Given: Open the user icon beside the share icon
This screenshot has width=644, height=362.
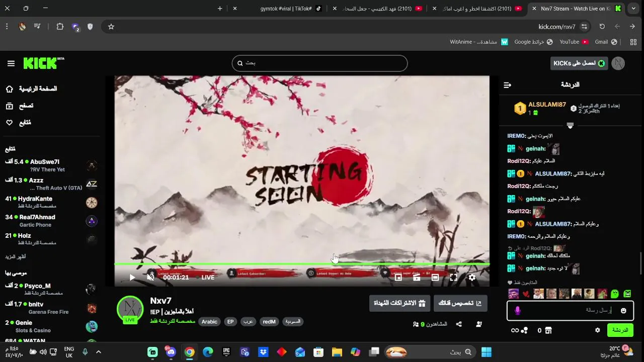Looking at the screenshot, I should (x=478, y=325).
